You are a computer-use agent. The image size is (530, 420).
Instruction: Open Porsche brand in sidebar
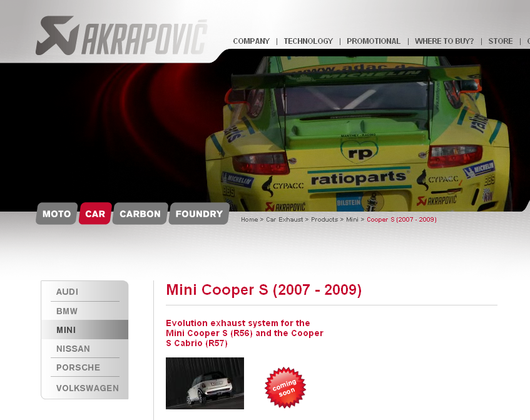tap(78, 367)
